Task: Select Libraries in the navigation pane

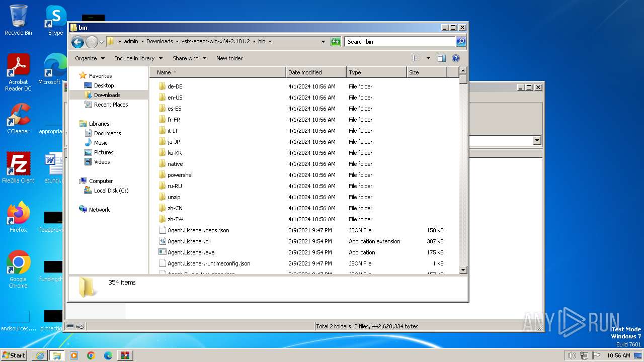Action: [99, 124]
